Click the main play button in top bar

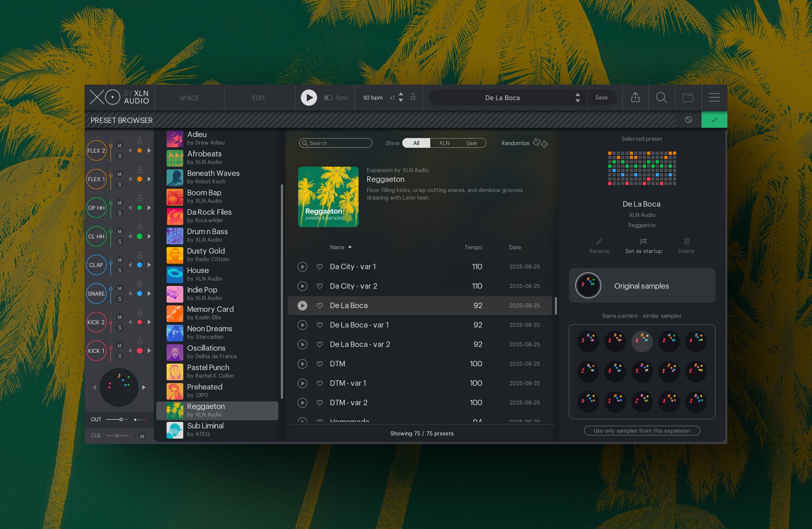[x=309, y=98]
